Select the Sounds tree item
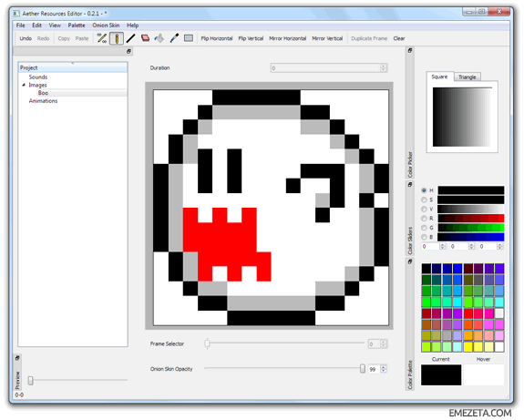This screenshot has height=420, width=524. pos(38,77)
